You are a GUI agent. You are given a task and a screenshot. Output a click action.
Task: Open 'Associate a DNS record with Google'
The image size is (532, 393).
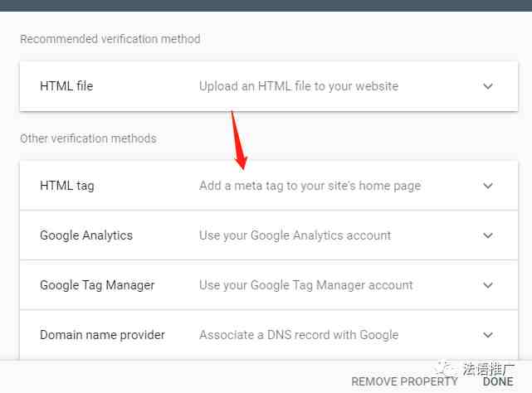(299, 335)
